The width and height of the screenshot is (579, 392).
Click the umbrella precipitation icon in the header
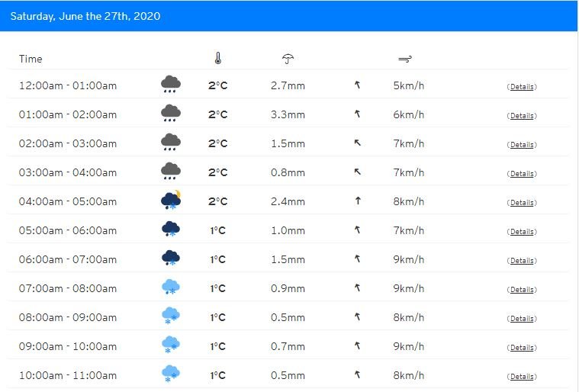point(288,59)
